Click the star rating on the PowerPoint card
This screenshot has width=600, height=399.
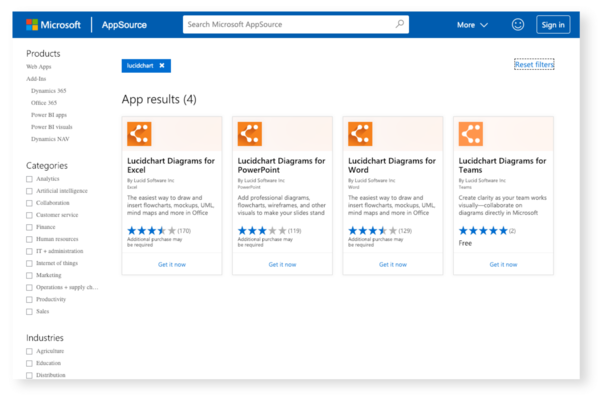pyautogui.click(x=262, y=231)
